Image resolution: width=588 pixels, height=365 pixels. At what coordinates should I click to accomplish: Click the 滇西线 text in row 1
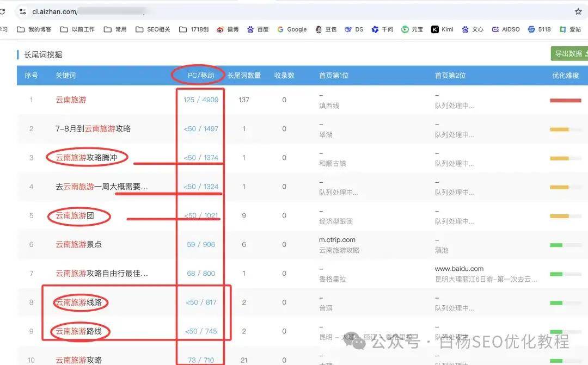[x=329, y=106]
